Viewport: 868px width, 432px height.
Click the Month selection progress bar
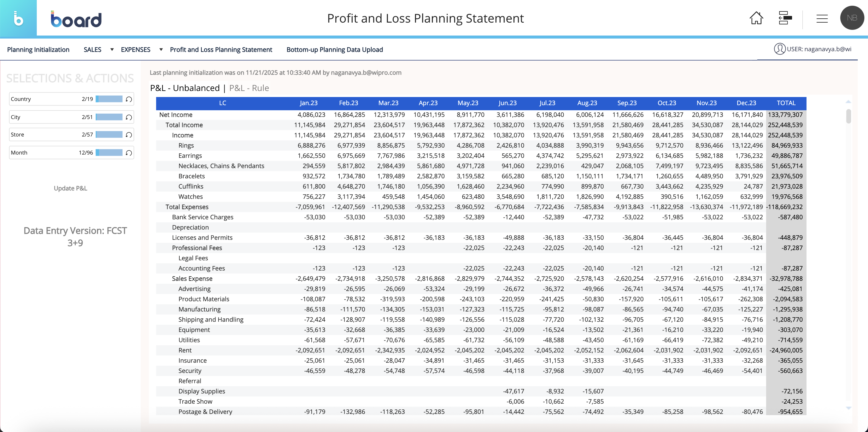coord(109,153)
